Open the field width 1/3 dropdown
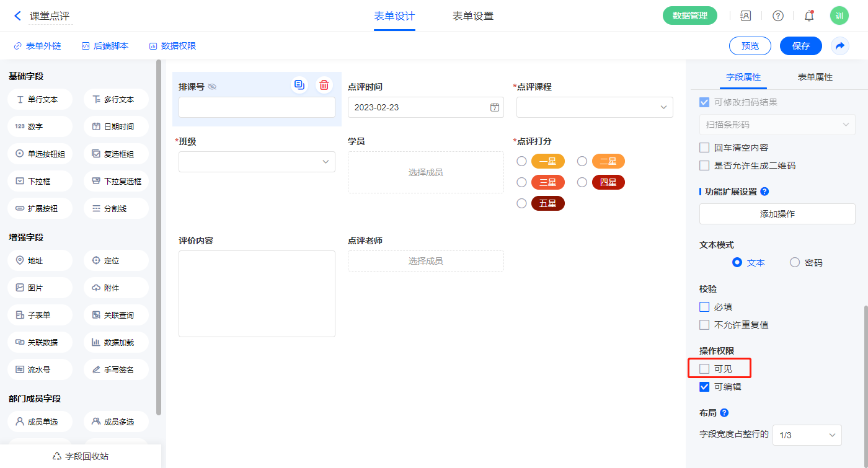 [807, 435]
